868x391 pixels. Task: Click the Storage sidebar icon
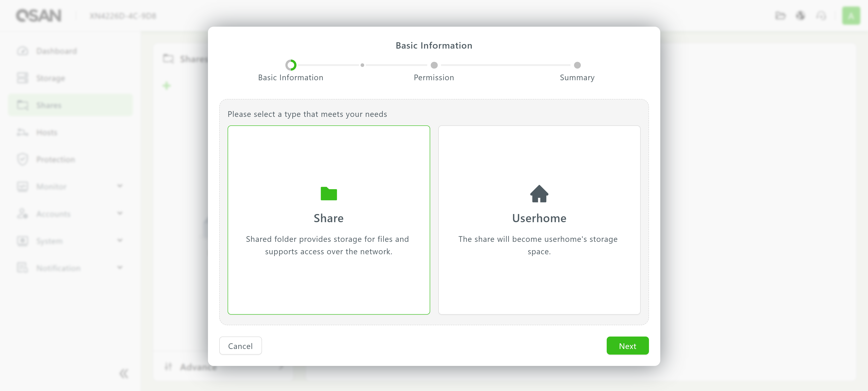point(23,78)
